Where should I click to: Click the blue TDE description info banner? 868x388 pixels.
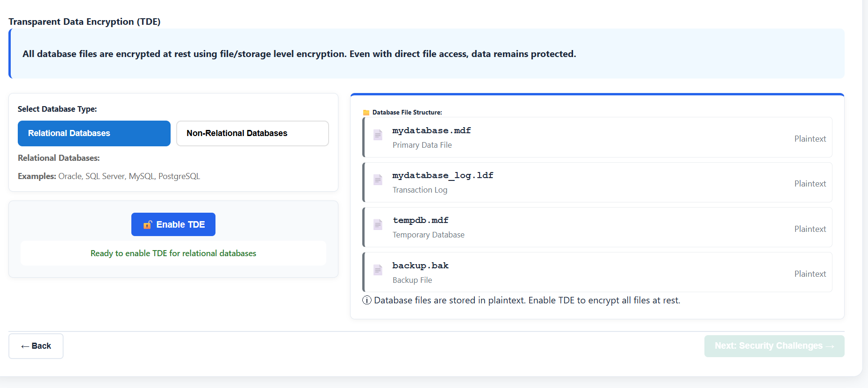426,54
